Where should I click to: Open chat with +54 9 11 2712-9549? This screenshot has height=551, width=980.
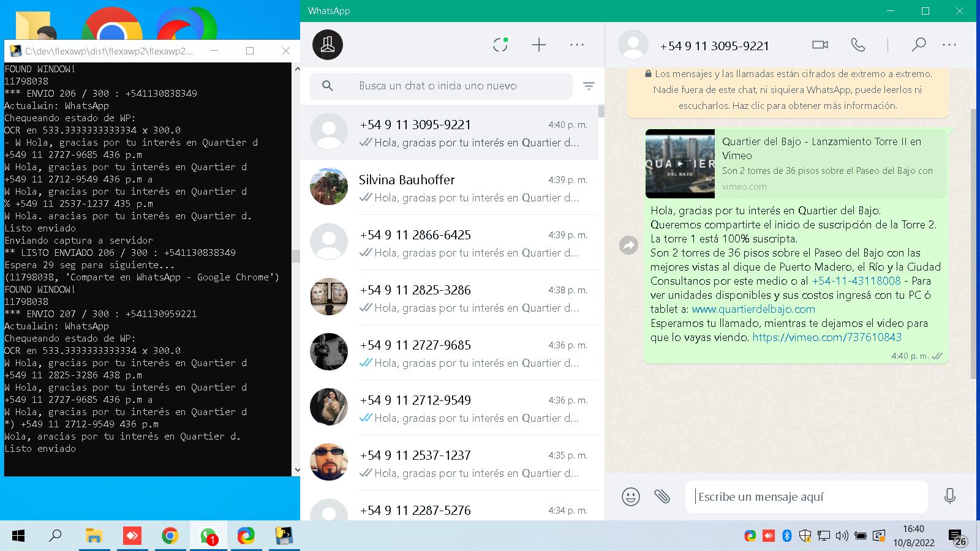[449, 408]
